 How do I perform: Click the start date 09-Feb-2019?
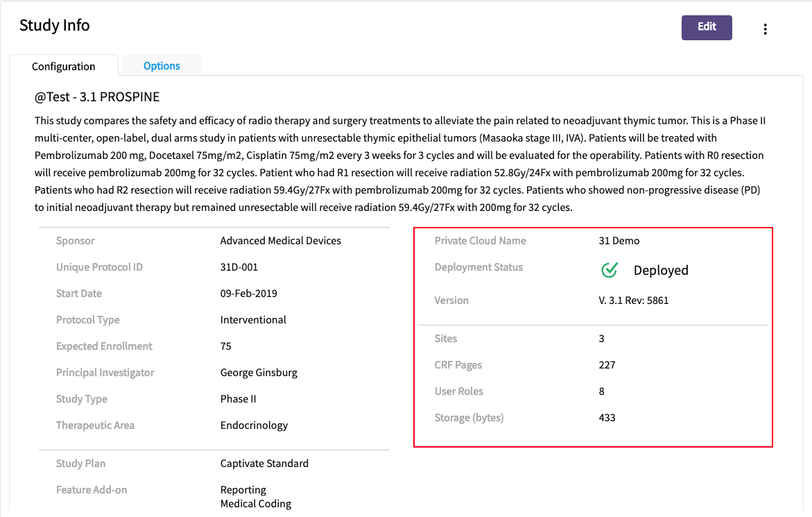(x=248, y=294)
